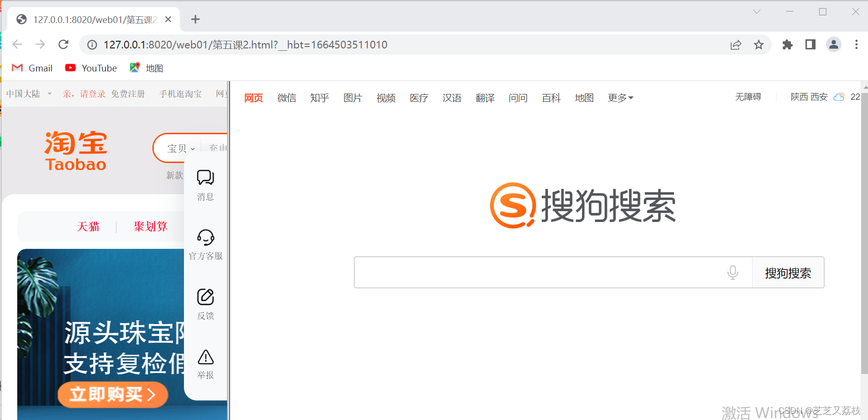Click the browser back arrow
Image resolution: width=868 pixels, height=420 pixels.
point(17,45)
